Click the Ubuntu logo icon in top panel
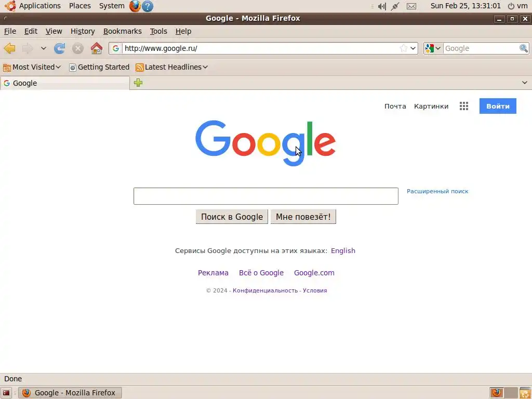The height and width of the screenshot is (399, 532). 10,6
